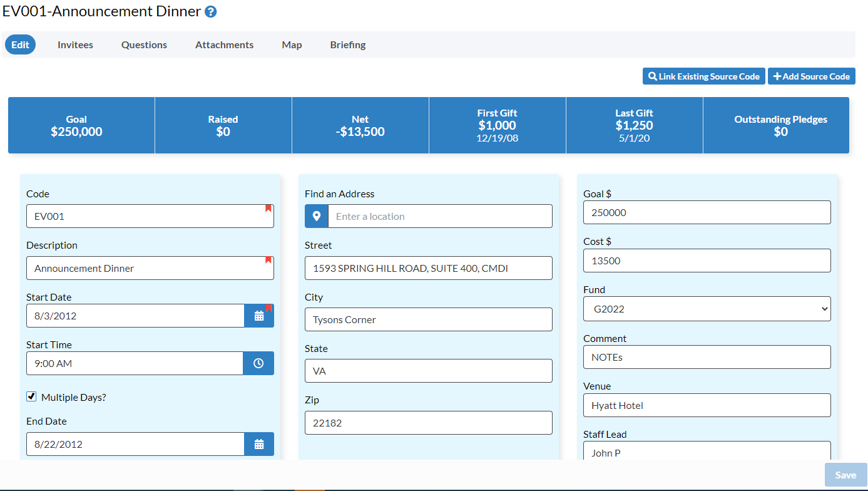Open the Map tab
Viewport: 868px width, 491px height.
point(292,44)
